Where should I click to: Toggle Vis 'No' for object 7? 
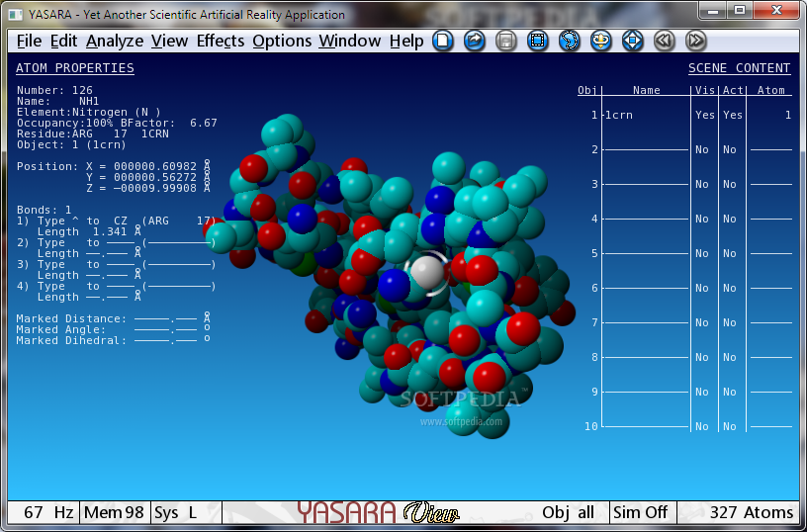pyautogui.click(x=702, y=322)
